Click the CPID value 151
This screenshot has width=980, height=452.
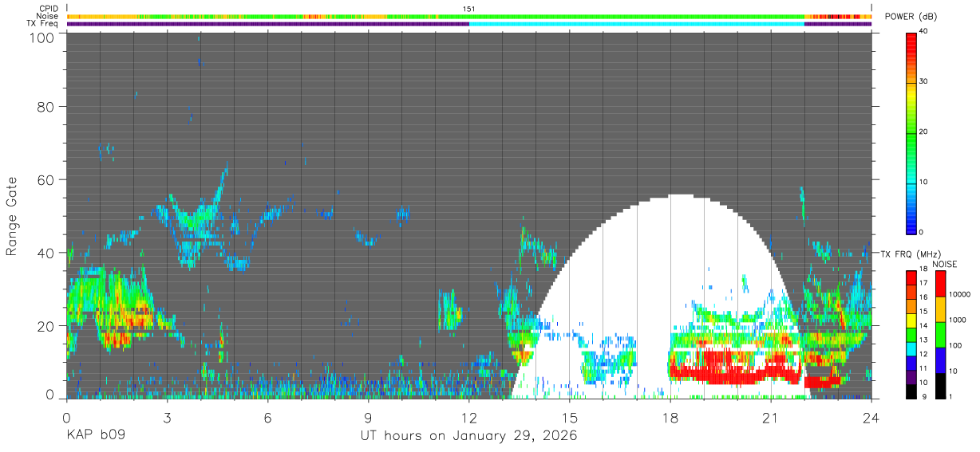[468, 9]
